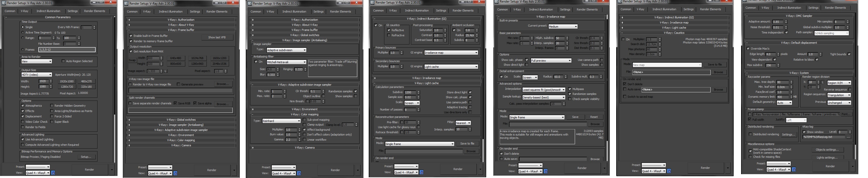The width and height of the screenshot is (868, 178).
Task: Enable Auto Region Selected checkbox
Action: click(x=63, y=61)
